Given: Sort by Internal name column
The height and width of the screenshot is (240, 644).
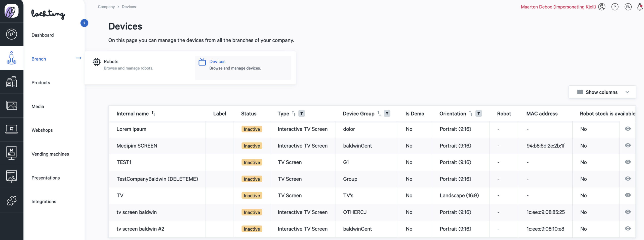Looking at the screenshot, I should [153, 114].
